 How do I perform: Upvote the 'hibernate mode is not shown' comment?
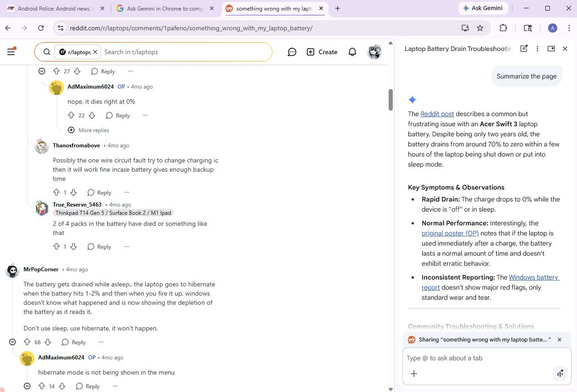point(42,386)
